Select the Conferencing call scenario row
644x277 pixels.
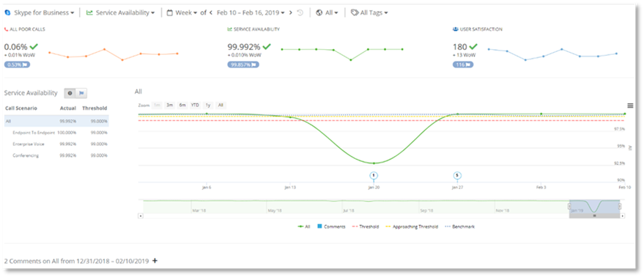56,156
